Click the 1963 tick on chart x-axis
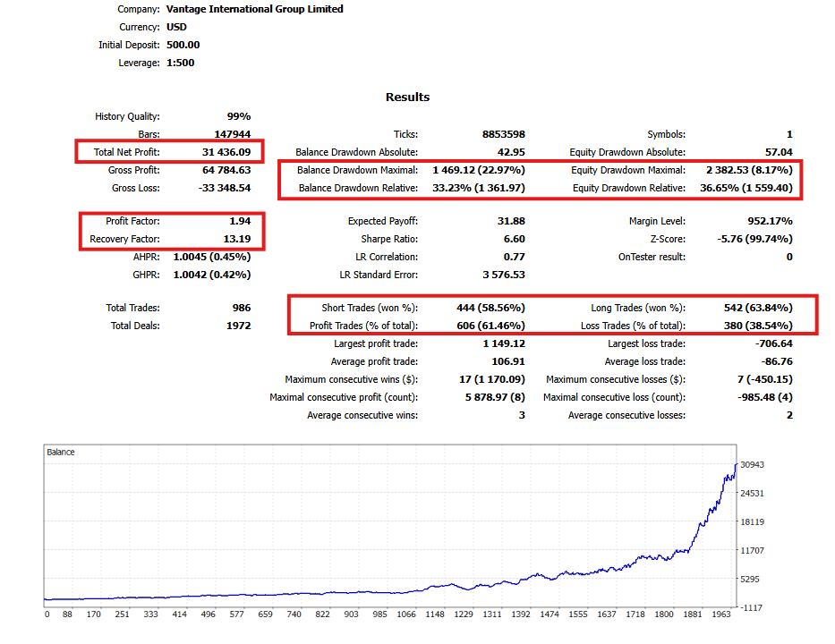The height and width of the screenshot is (644, 835). 721,614
